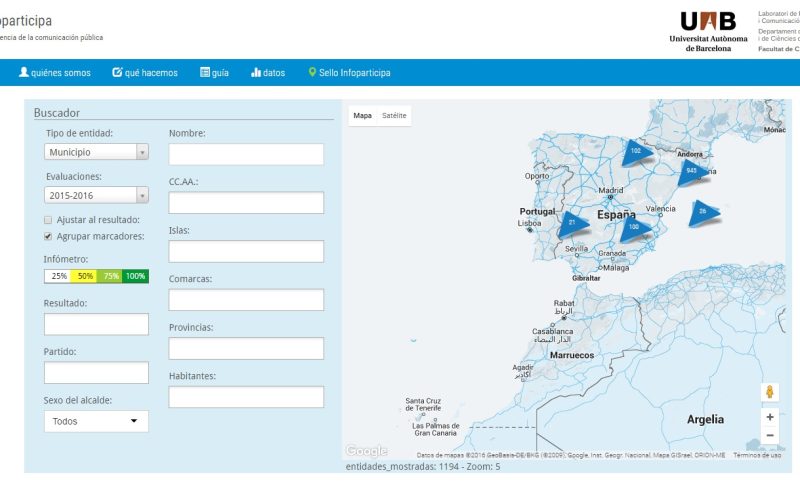Select the light green 75% Infómetro swatch

[110, 276]
